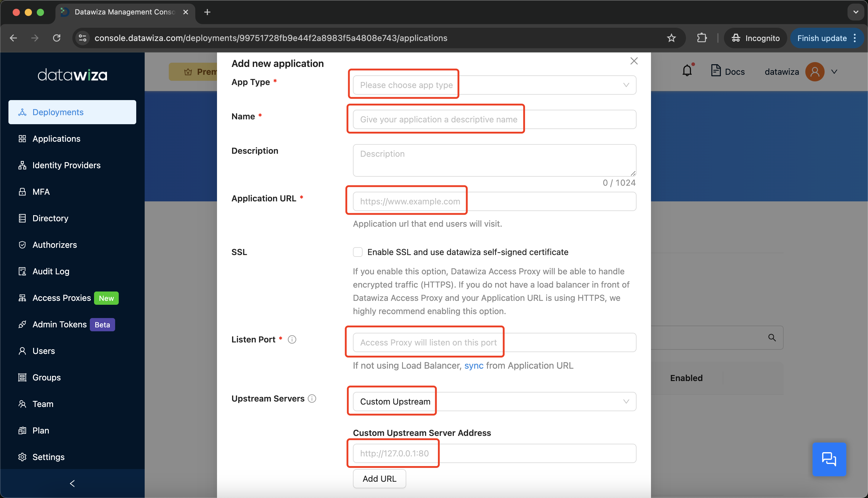Screen dimensions: 868x498
Task: Click the Plan icon in sidebar
Action: (22, 430)
